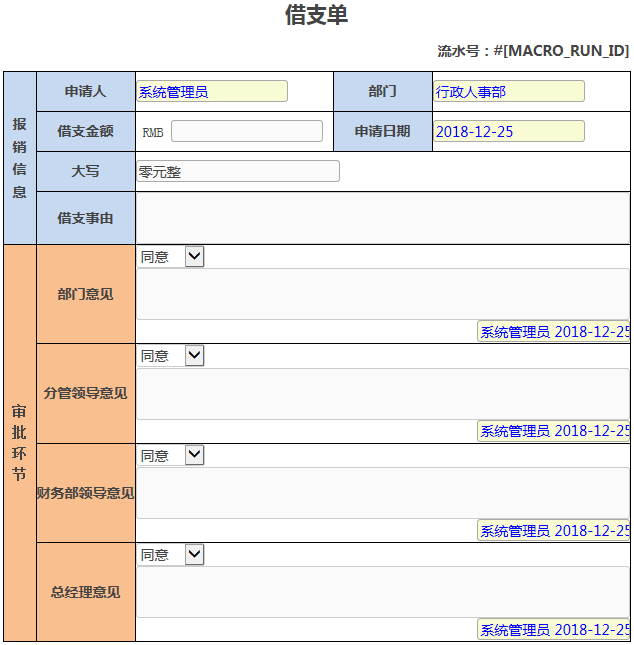Click the RMB currency label
This screenshot has height=645, width=634.
pos(153,132)
